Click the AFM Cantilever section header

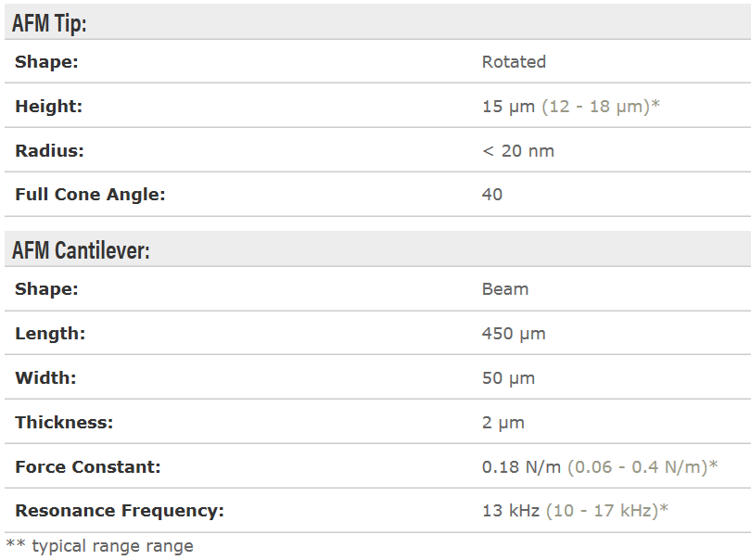coord(81,250)
